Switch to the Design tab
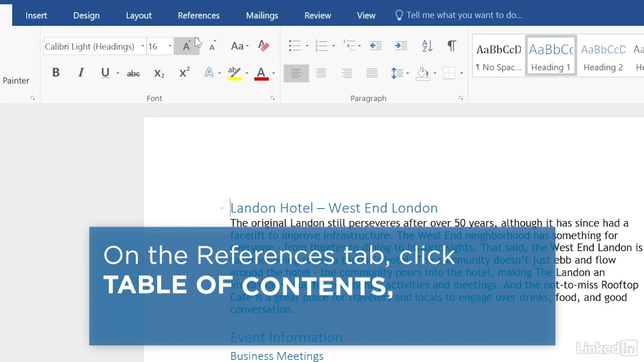Screen dimensions: 644x362 coord(87,15)
